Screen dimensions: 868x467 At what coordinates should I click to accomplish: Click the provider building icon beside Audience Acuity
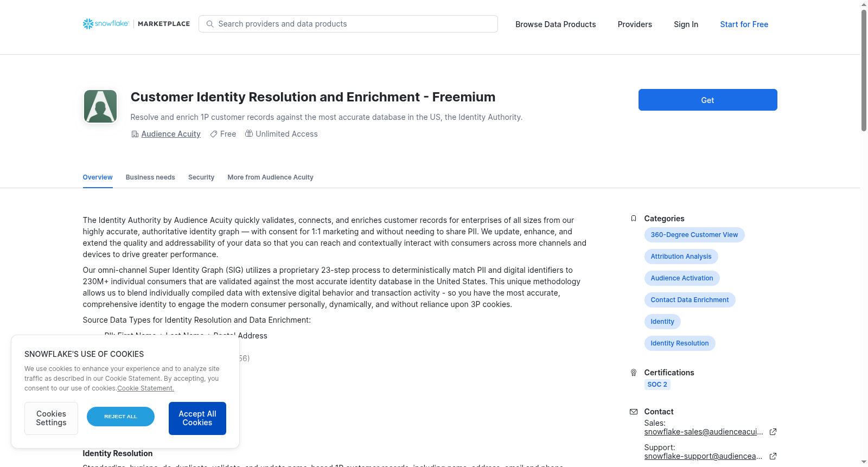pos(135,134)
